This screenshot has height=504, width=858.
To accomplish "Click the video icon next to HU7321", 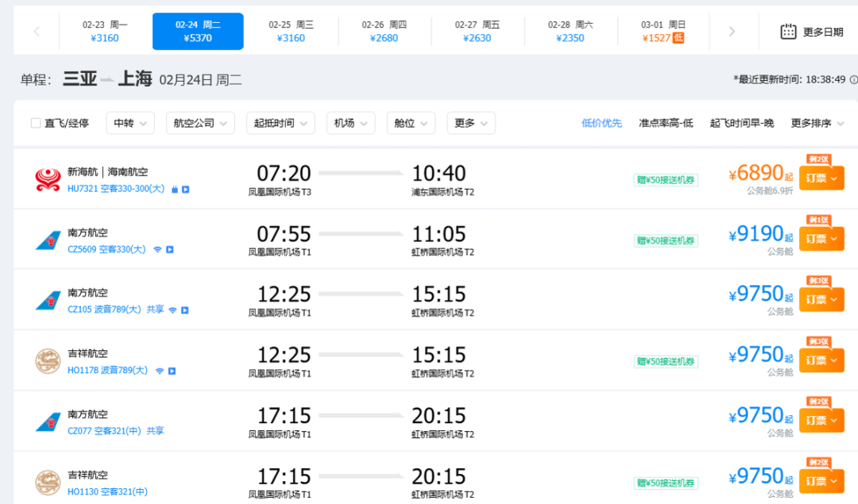I will point(185,190).
